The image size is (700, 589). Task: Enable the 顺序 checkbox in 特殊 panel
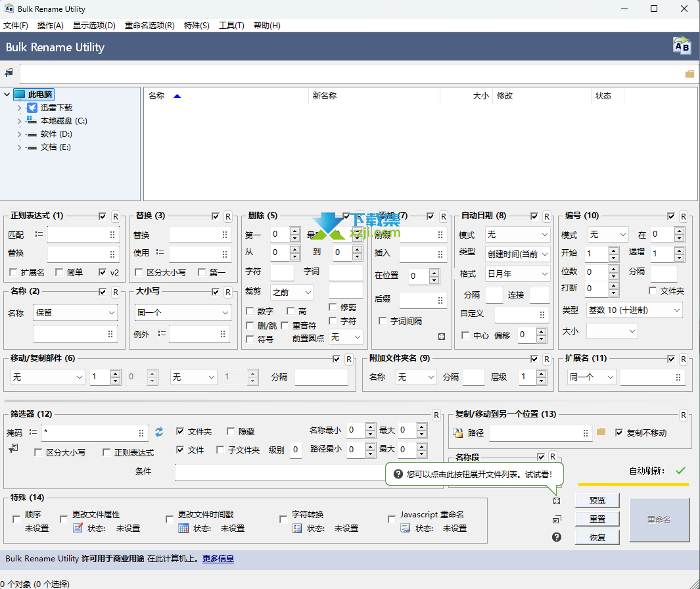[16, 519]
